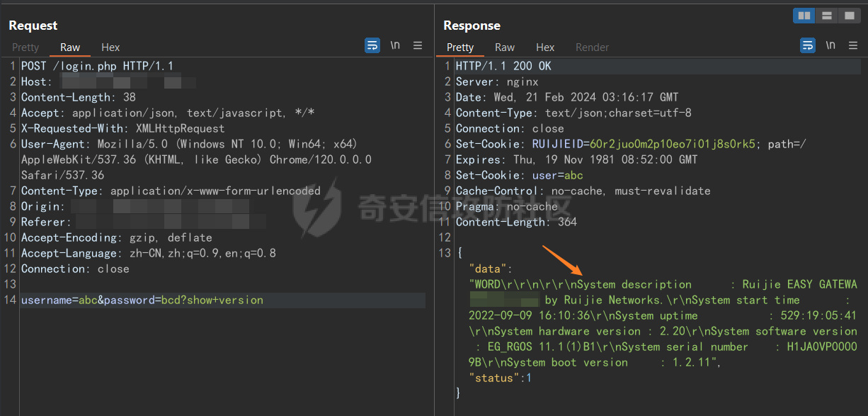Click the Expires response header line
868x416 pixels.
click(577, 159)
